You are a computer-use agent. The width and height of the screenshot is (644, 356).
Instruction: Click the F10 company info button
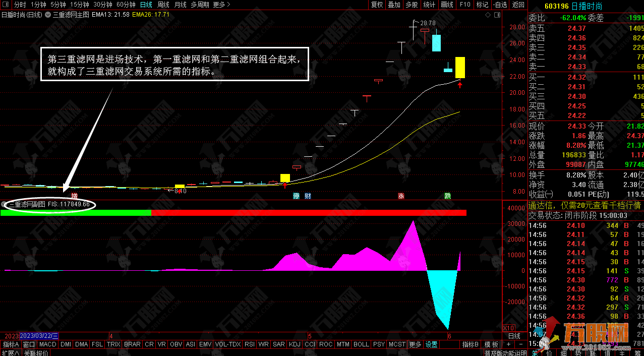click(464, 5)
